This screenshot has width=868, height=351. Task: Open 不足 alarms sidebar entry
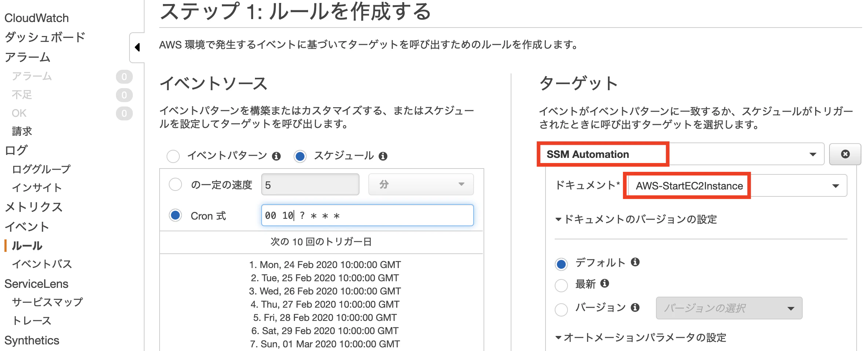22,95
